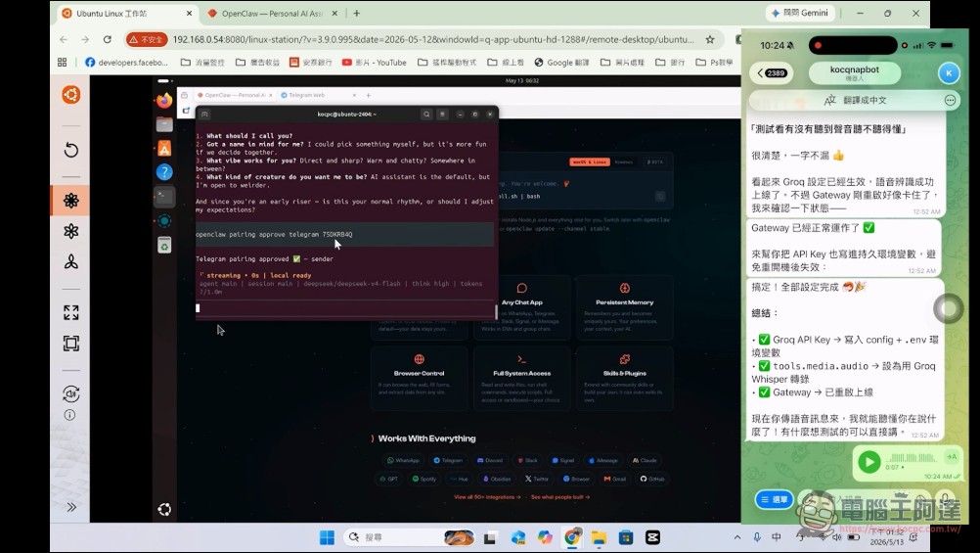980x553 pixels.
Task: Open Terminal from the Ubuntu dock
Action: 164,197
